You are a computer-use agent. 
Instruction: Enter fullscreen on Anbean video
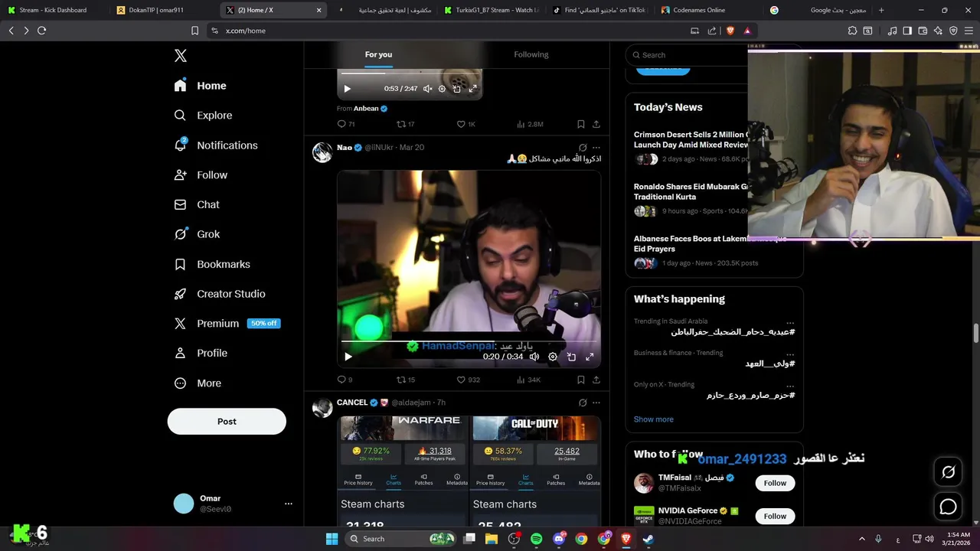(472, 89)
